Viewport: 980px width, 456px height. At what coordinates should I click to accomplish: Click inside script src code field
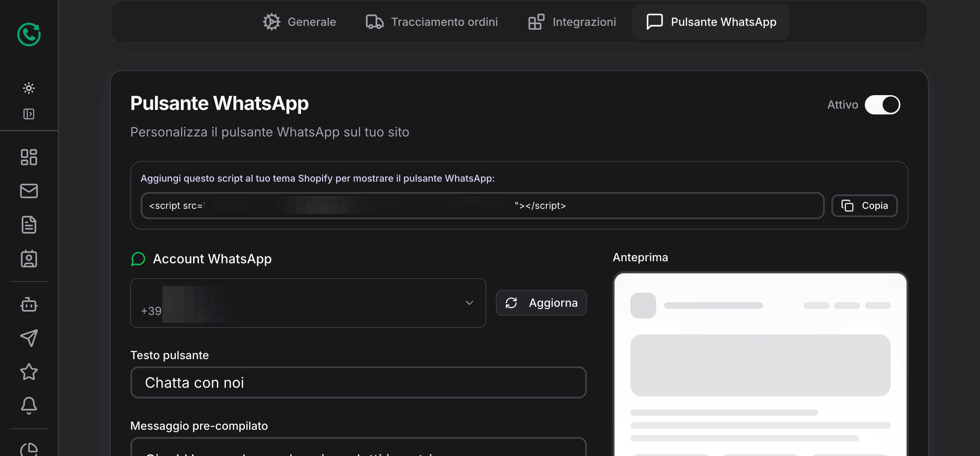pyautogui.click(x=482, y=206)
